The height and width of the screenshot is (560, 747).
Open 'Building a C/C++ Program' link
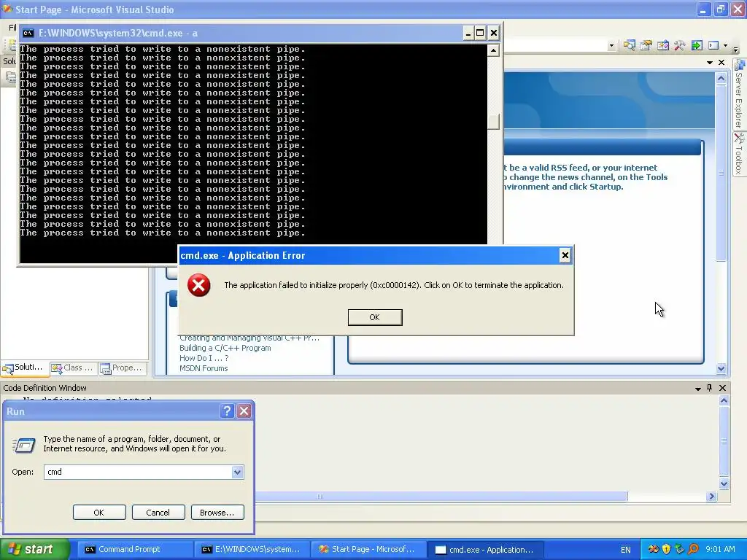225,348
